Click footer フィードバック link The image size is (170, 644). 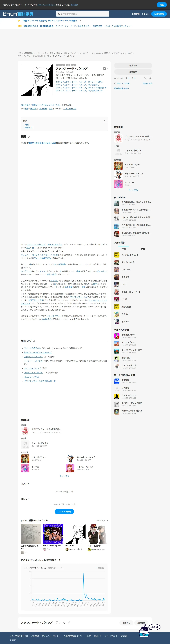[x=111, y=636]
